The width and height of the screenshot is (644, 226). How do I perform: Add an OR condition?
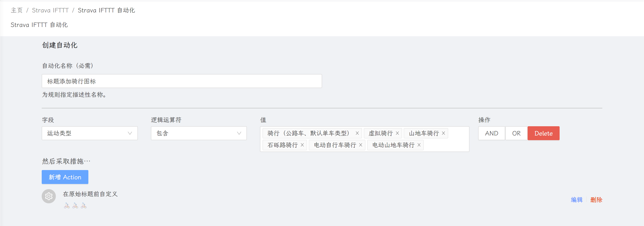516,133
